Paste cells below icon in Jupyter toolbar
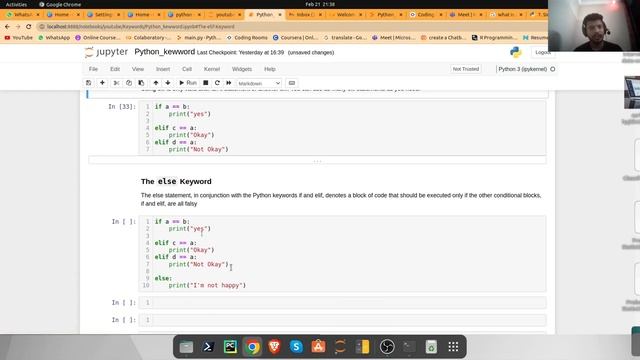The width and height of the screenshot is (640, 360). coord(141,83)
